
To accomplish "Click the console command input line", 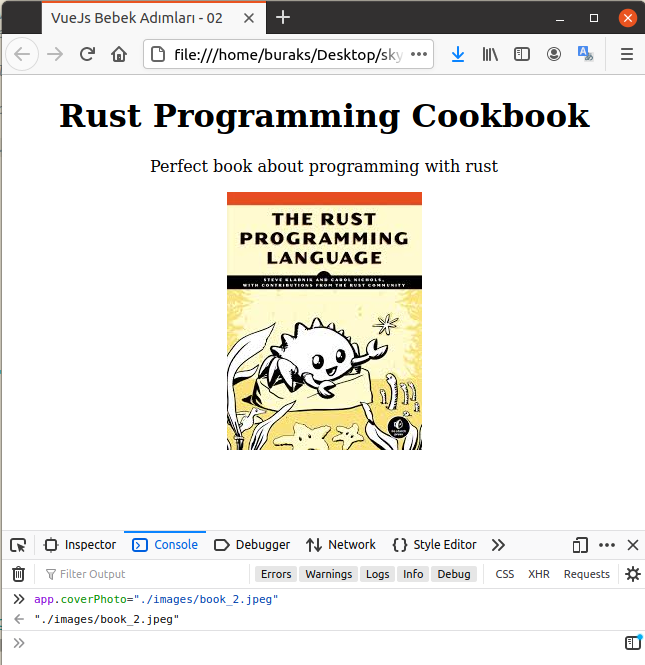I will pos(322,643).
